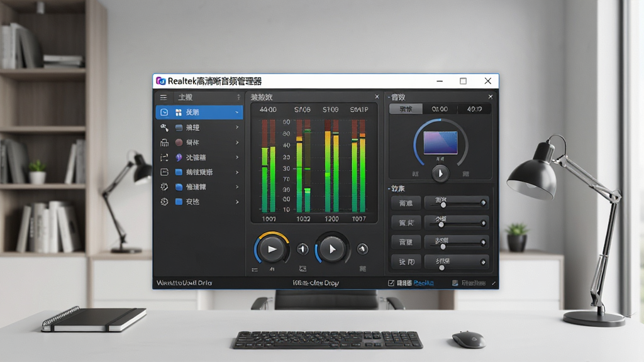Click the second effect slider handle
This screenshot has height=362, width=644.
click(441, 224)
